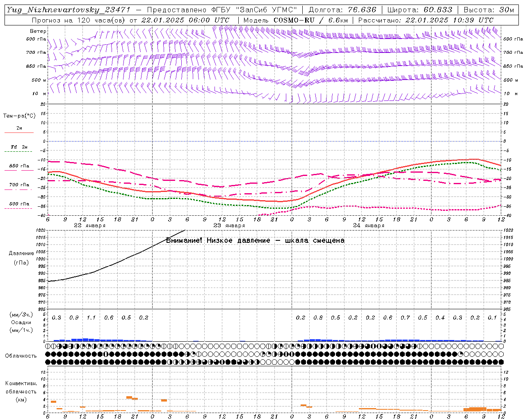
Task: Click the Облачность cloud cover label
Action: click(x=21, y=356)
